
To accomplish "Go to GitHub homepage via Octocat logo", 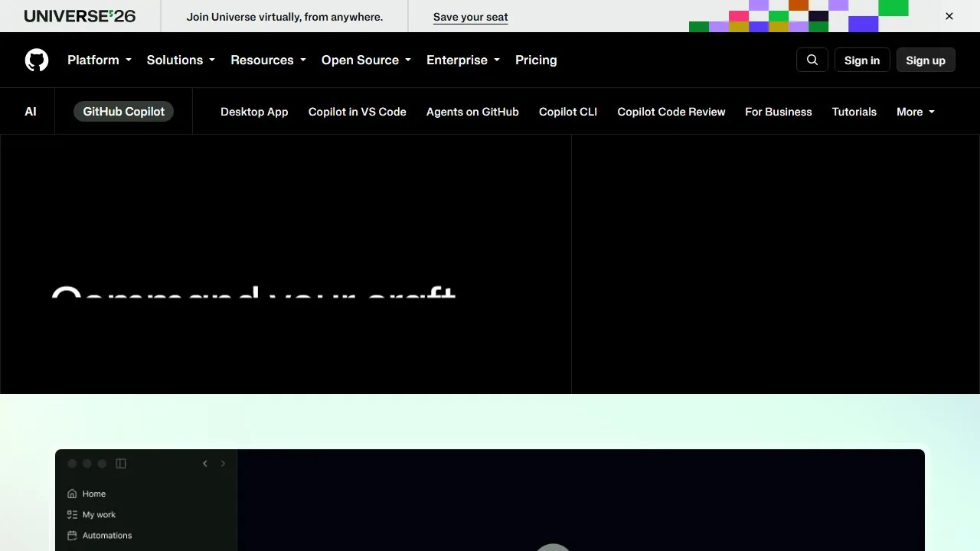I will point(37,60).
